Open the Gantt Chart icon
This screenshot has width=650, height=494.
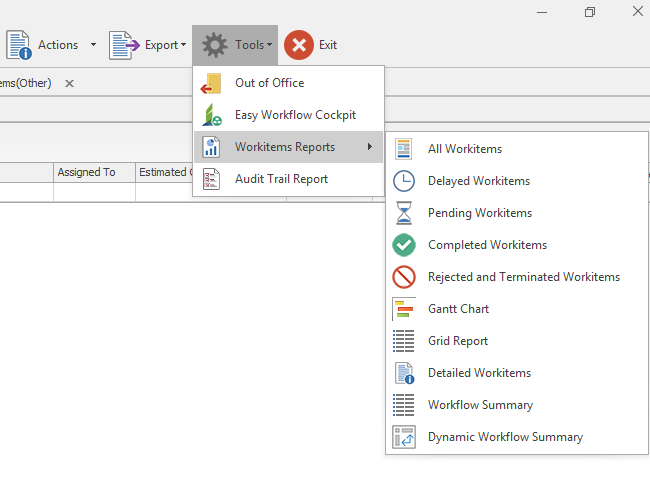[404, 309]
